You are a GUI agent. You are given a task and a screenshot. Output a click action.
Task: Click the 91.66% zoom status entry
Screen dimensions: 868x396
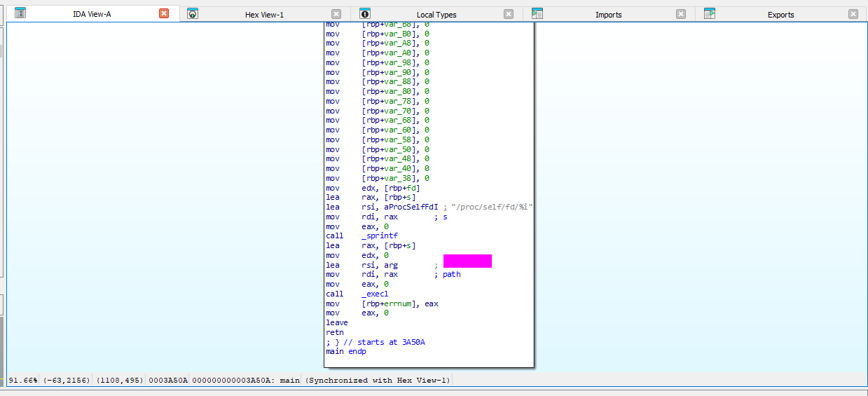(22, 380)
